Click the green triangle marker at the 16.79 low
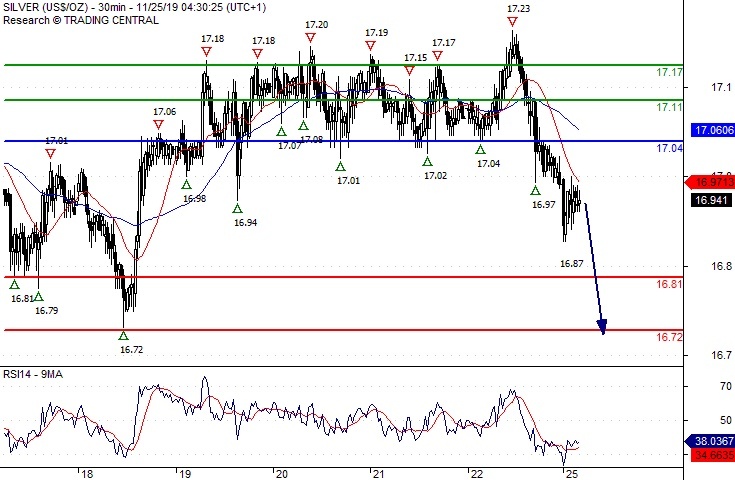This screenshot has width=735, height=480. pos(38,296)
